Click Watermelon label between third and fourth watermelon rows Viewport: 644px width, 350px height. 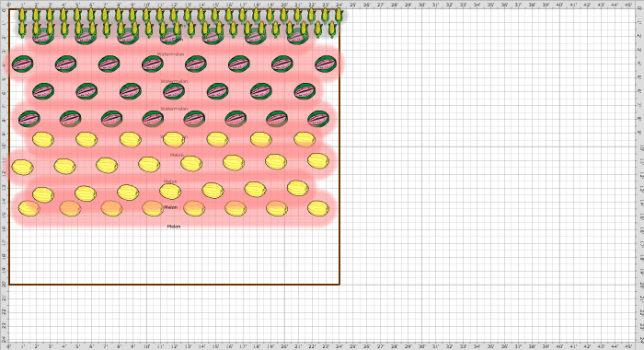tap(174, 109)
